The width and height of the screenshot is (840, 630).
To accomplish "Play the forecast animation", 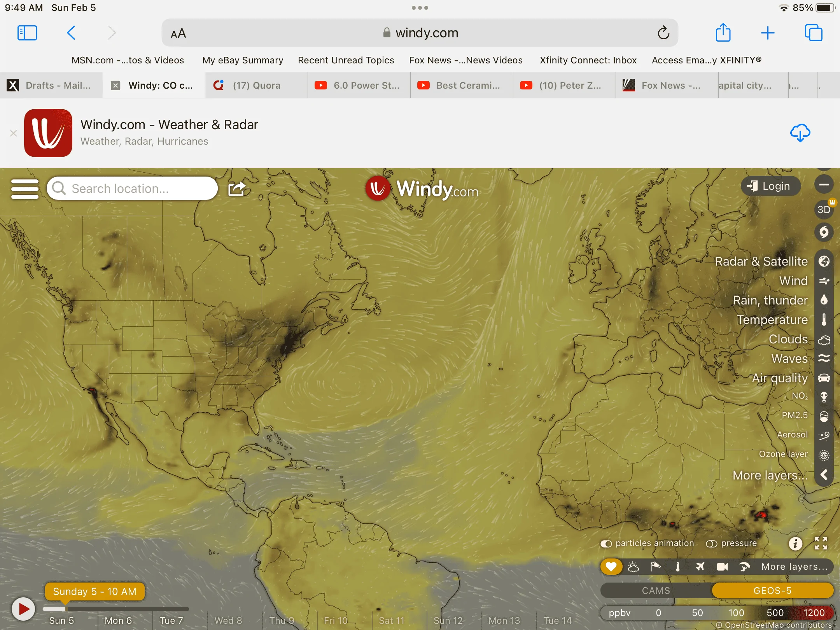I will 23,609.
